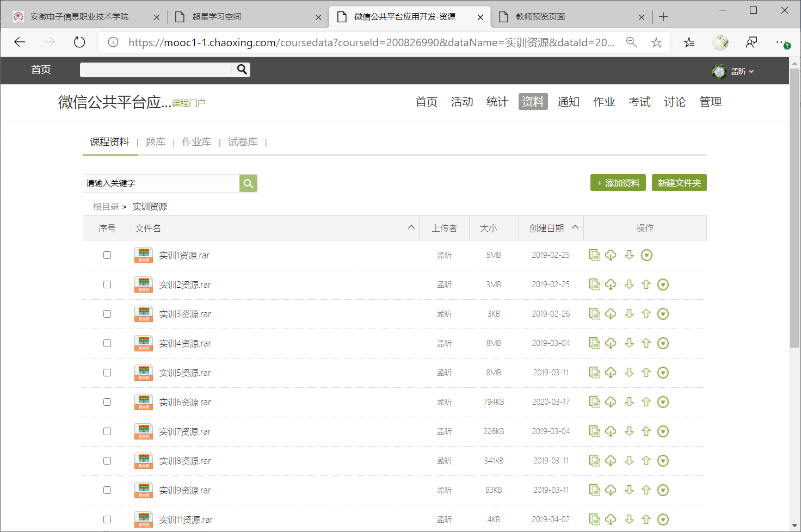
Task: Refresh the page with the browser reload icon
Action: click(79, 42)
